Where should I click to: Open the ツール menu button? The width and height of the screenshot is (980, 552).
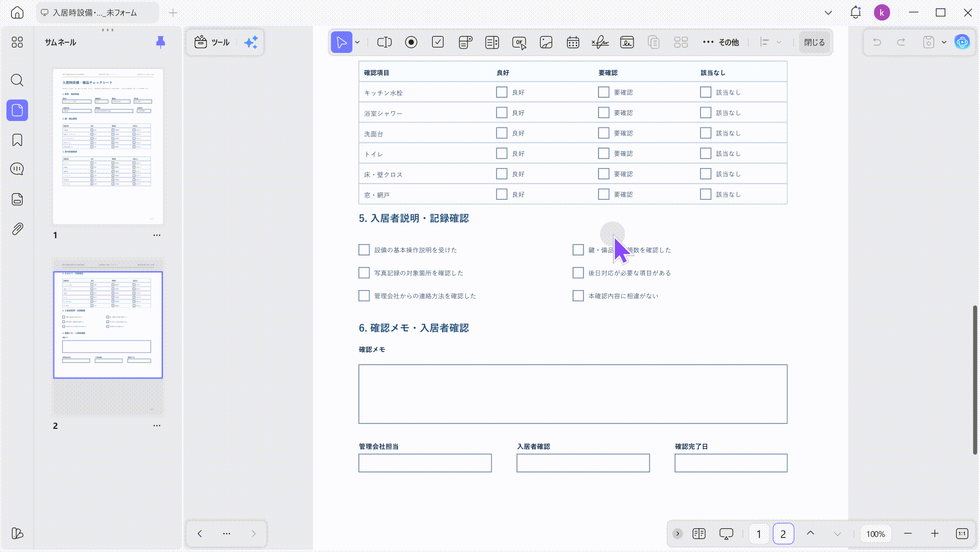click(212, 42)
